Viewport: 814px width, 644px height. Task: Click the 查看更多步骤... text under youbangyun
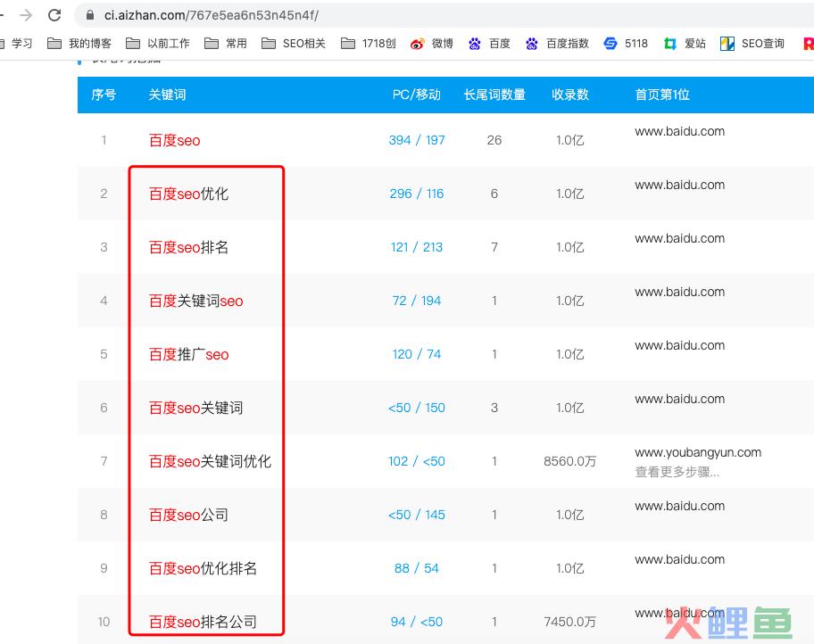tap(677, 472)
